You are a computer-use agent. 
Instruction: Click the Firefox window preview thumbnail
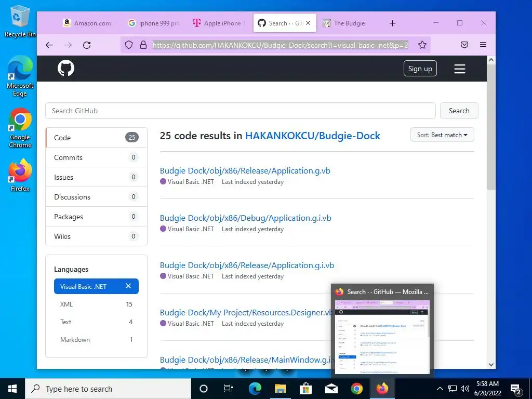[x=382, y=337]
